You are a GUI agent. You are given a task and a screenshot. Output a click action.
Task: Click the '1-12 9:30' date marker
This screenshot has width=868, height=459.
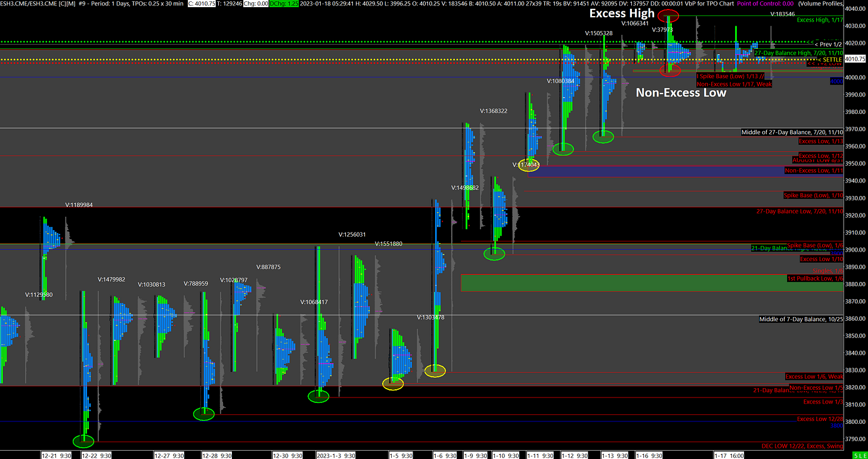(576, 455)
